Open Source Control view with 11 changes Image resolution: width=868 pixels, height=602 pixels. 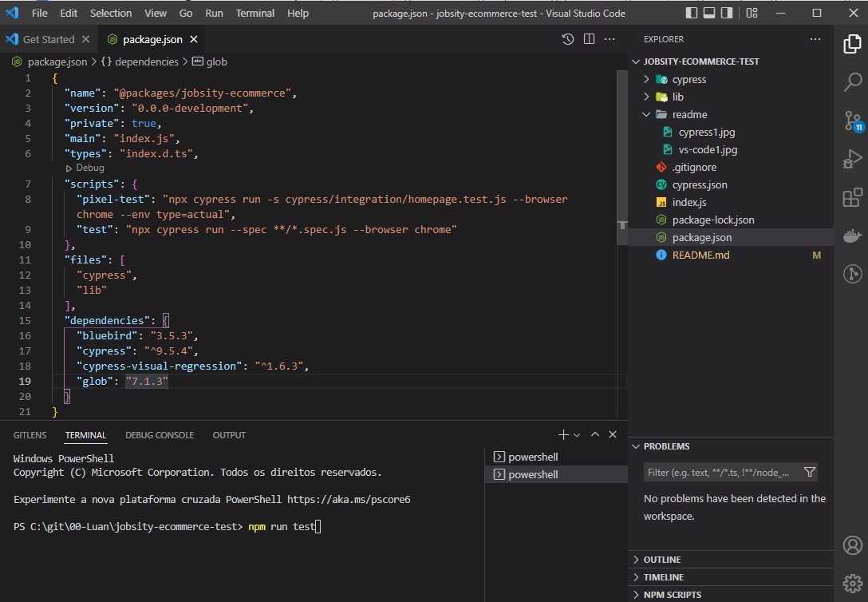(853, 121)
